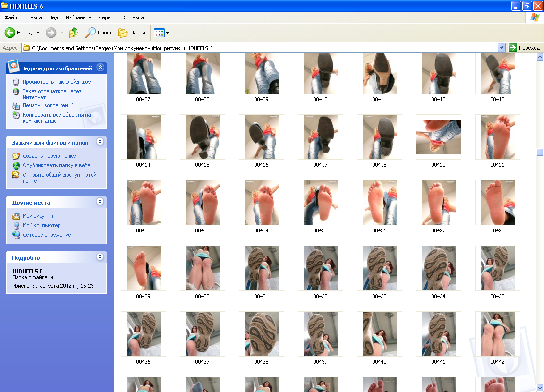
Task: Go back with the Назад arrow button
Action: pos(18,33)
